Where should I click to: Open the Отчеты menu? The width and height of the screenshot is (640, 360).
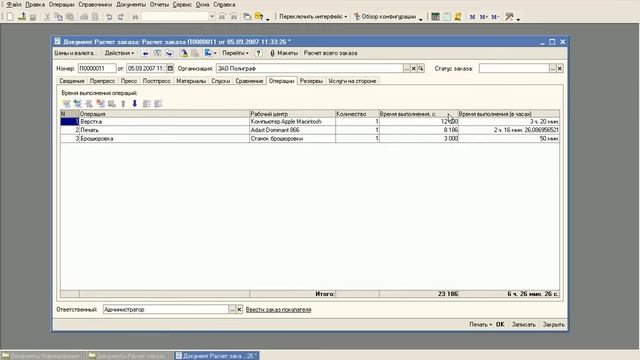coord(159,4)
